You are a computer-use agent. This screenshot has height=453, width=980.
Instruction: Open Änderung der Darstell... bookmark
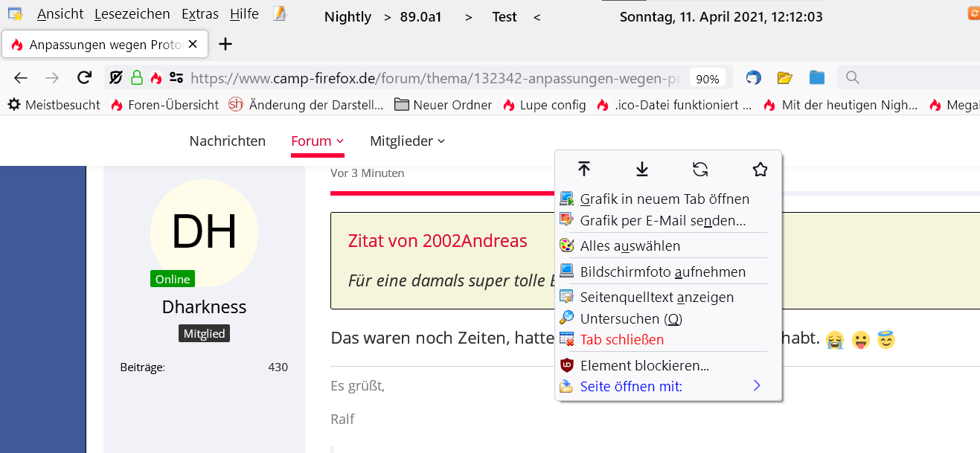click(307, 105)
